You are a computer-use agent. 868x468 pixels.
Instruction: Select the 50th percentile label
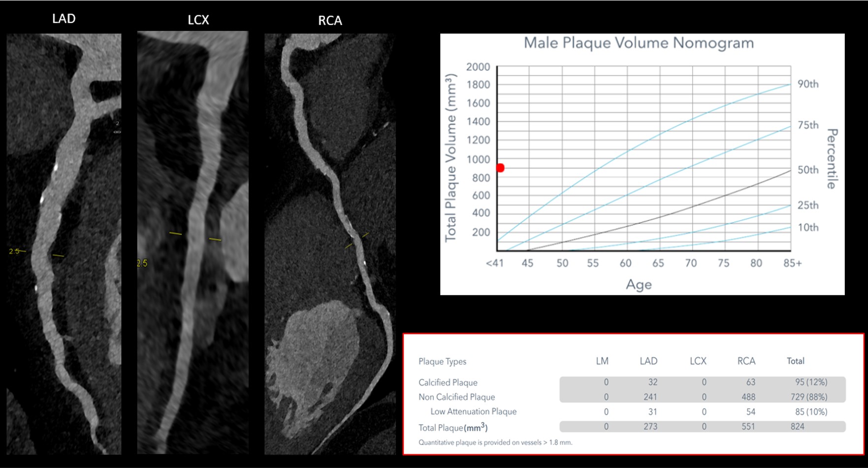tap(808, 170)
